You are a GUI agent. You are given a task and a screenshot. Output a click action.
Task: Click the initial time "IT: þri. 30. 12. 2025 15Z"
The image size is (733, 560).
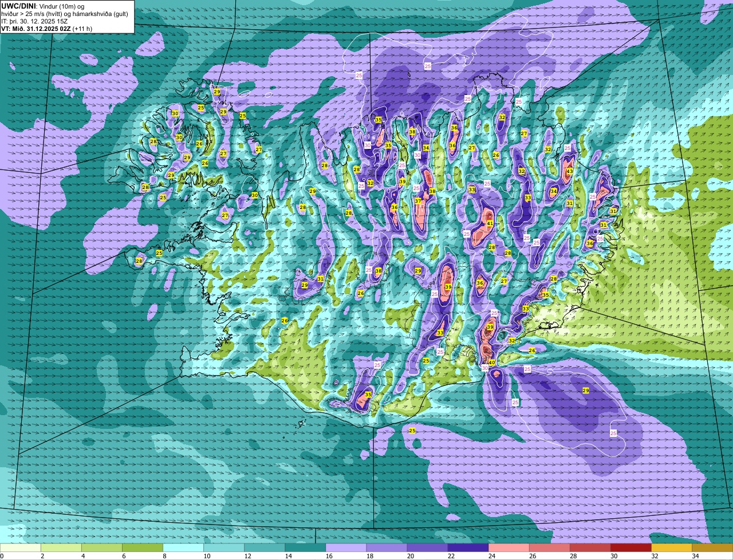click(34, 21)
